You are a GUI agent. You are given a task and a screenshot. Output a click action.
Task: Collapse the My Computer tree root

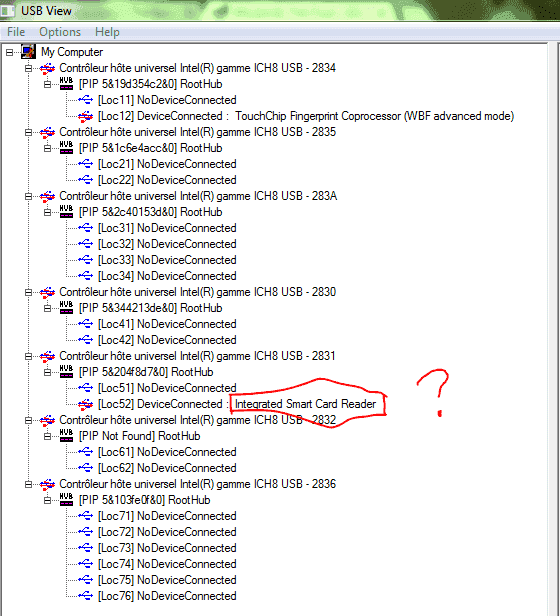(9, 52)
